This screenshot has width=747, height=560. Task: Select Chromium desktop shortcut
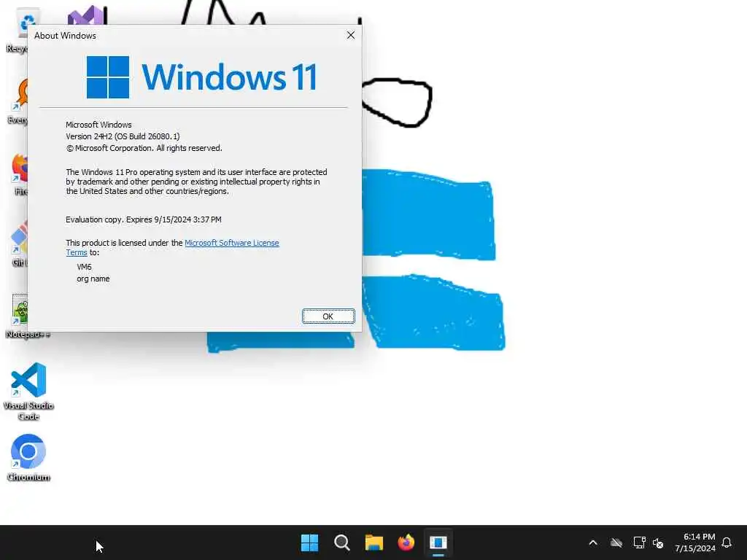click(28, 457)
